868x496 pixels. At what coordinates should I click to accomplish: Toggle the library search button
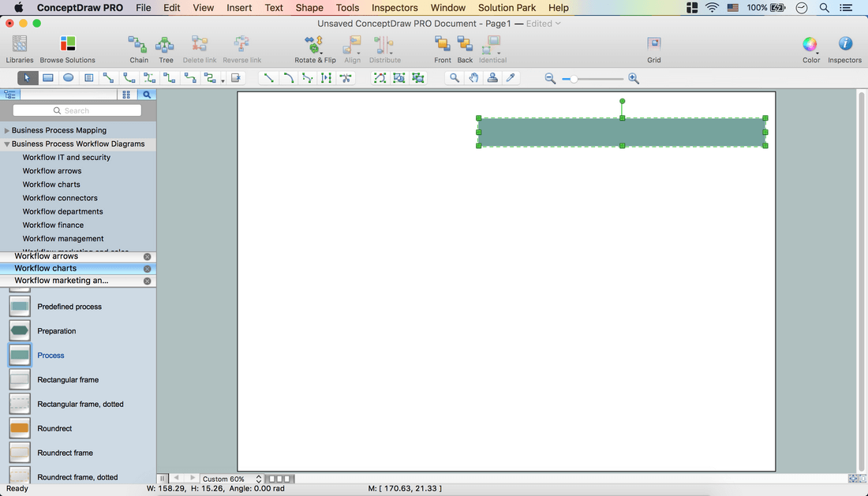[147, 95]
